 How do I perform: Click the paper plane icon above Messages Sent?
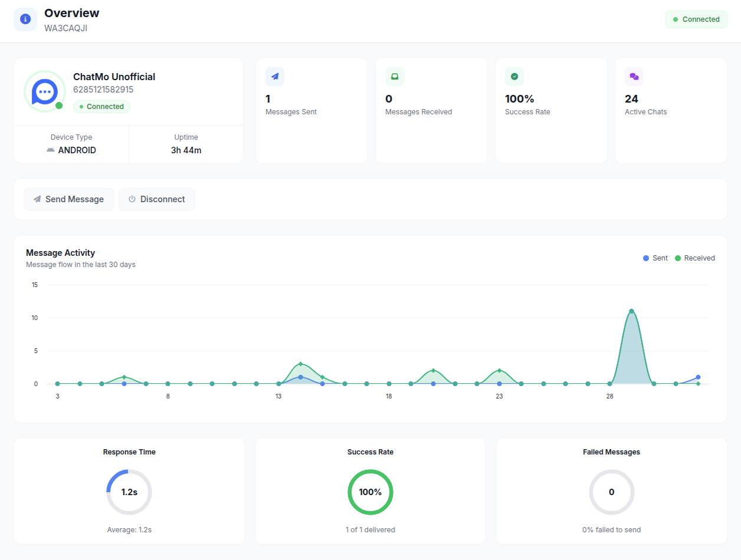point(275,77)
